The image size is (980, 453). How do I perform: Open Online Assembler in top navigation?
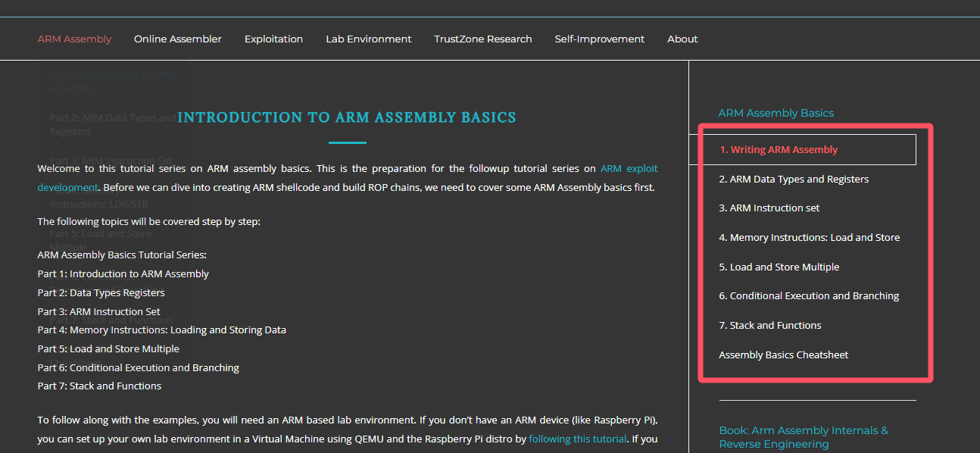click(178, 39)
